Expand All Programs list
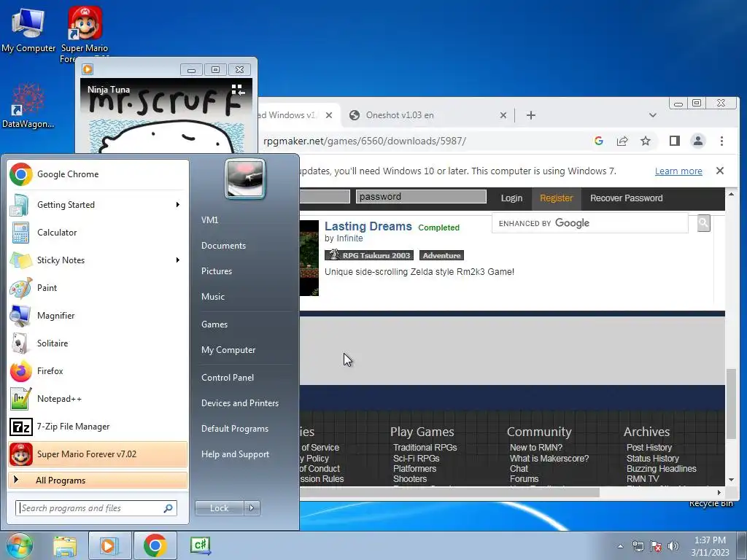 (x=98, y=480)
